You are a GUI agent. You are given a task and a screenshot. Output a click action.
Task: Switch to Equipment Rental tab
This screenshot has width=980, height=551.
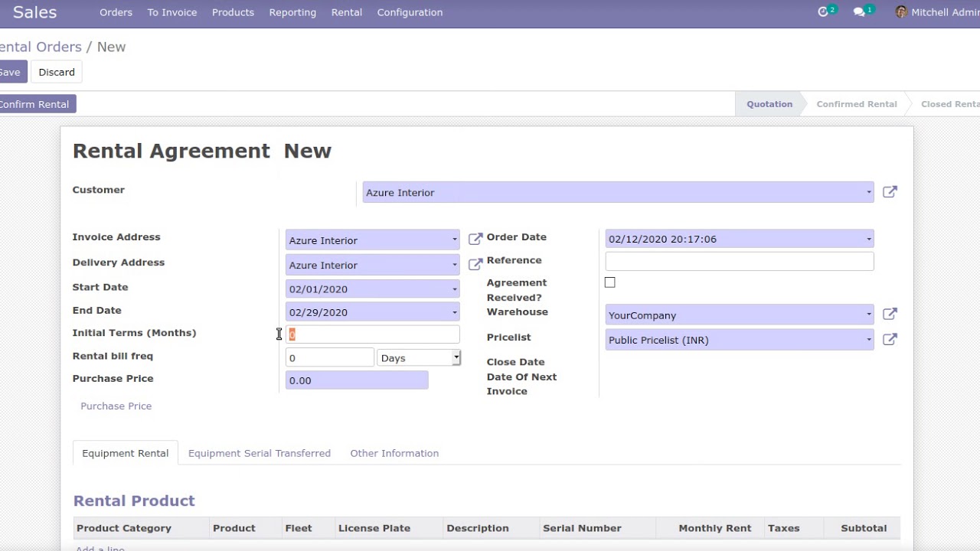pos(125,453)
